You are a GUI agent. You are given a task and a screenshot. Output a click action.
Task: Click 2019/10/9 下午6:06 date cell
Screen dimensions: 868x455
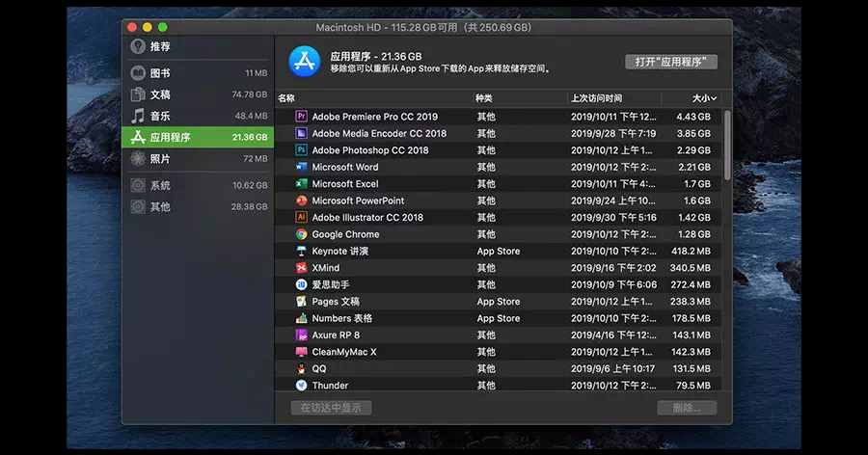tap(614, 284)
